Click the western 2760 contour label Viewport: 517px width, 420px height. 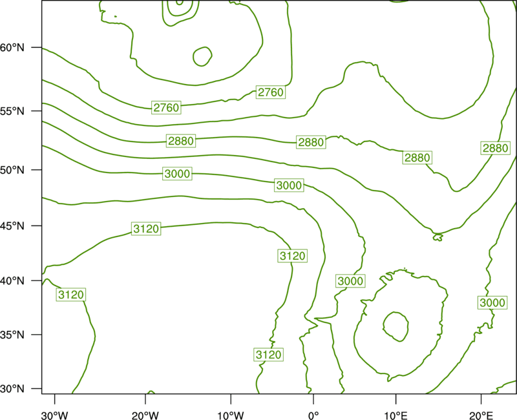tap(166, 107)
